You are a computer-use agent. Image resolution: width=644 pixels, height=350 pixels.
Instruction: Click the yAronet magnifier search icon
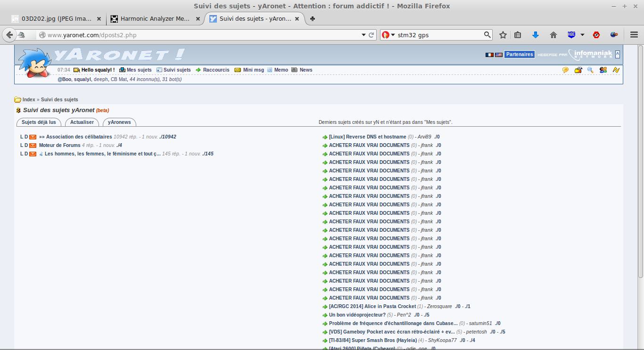point(590,70)
